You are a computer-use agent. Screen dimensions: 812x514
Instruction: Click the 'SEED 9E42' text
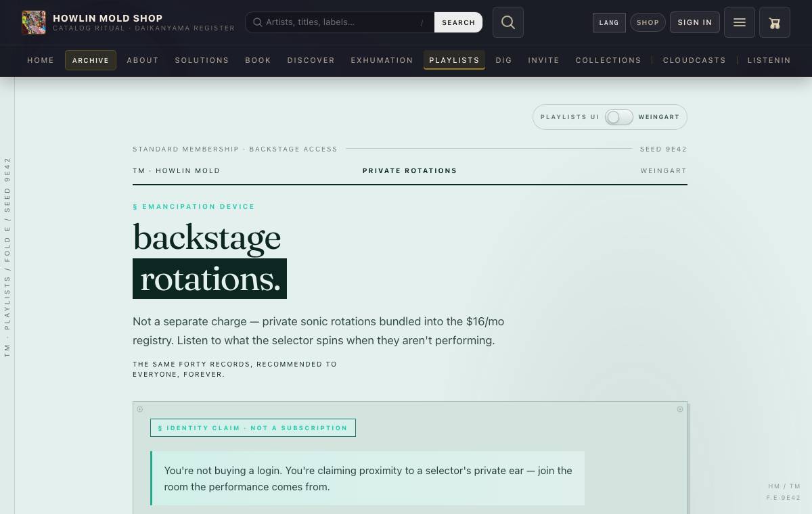pos(663,149)
